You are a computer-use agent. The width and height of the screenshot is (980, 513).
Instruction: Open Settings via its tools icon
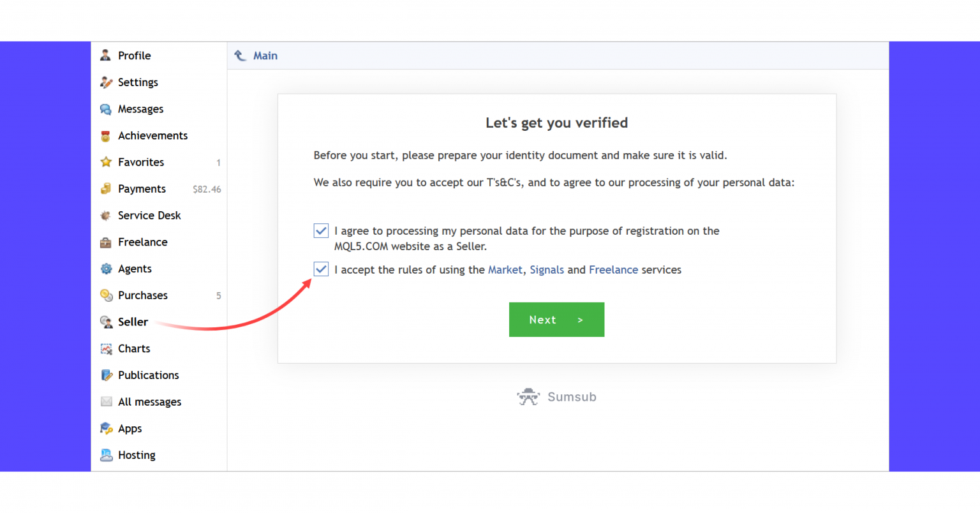coord(106,82)
